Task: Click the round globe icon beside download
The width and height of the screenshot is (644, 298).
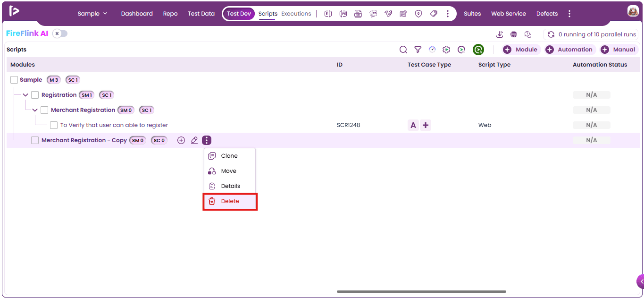Action: point(514,34)
